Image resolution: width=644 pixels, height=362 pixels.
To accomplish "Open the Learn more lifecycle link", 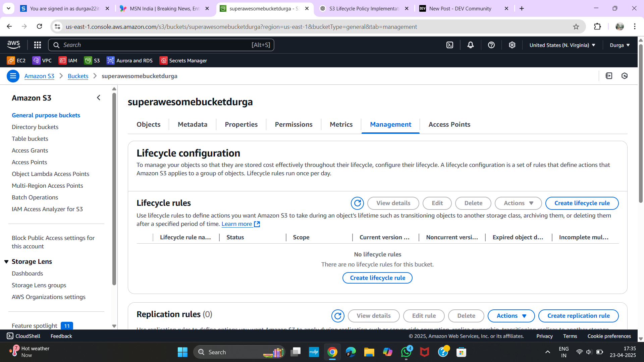I will tap(240, 224).
